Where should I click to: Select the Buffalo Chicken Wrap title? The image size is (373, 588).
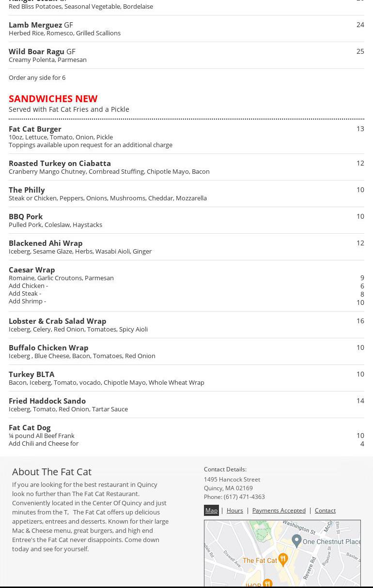coord(48,348)
